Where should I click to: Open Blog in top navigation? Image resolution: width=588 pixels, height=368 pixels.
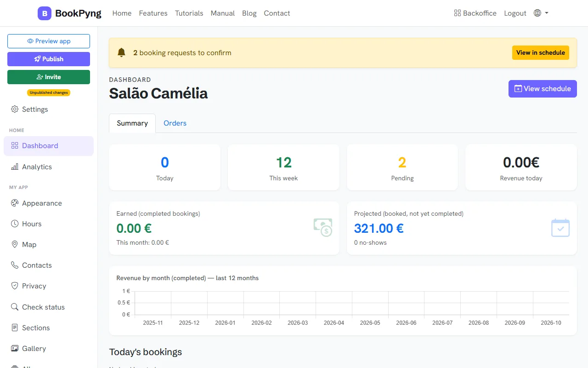[x=249, y=13]
